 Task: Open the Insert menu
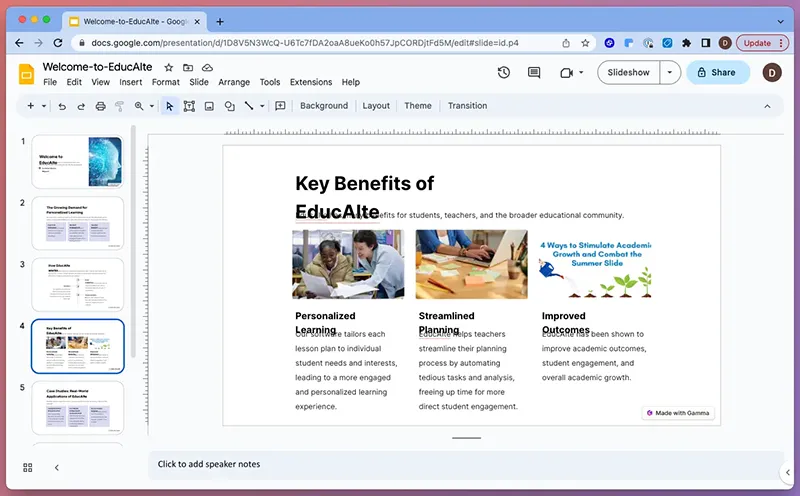[x=130, y=82]
